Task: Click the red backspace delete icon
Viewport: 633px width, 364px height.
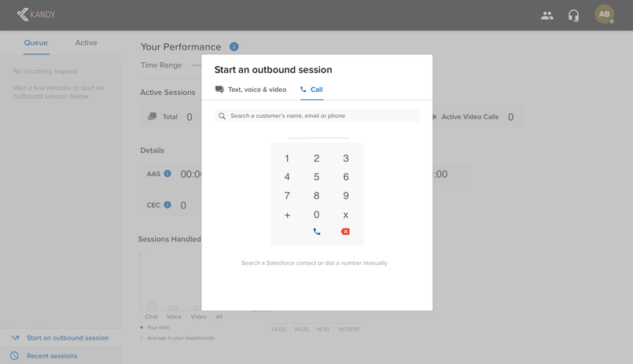Action: point(345,232)
